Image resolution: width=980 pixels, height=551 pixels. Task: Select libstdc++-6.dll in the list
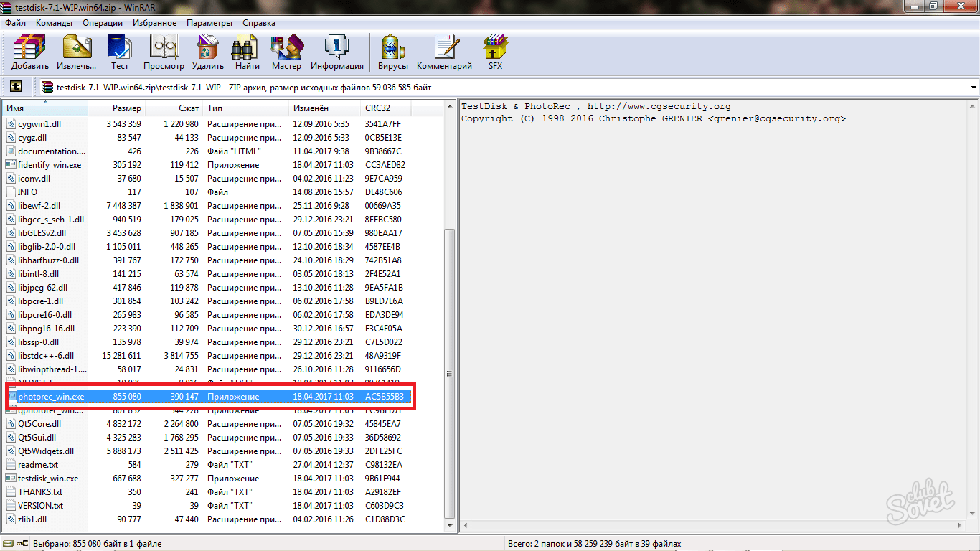tap(46, 355)
